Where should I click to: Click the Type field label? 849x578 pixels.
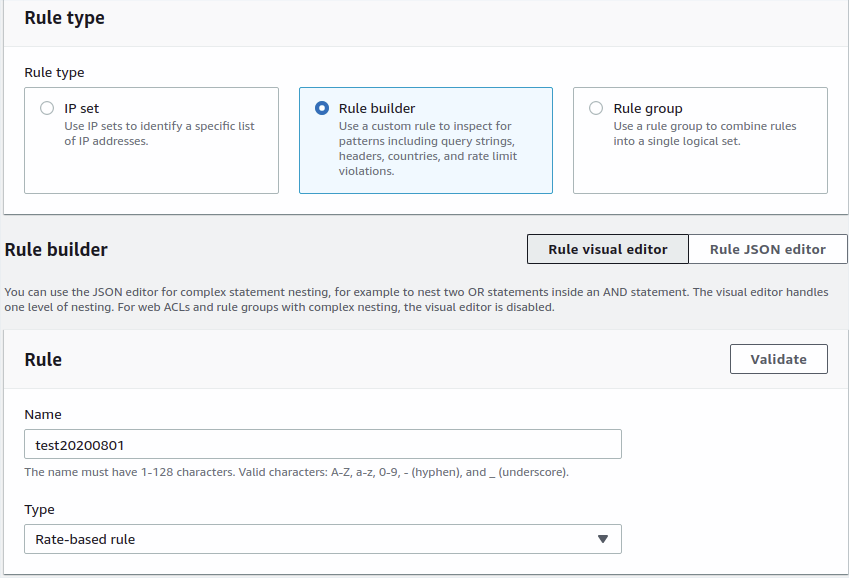click(x=40, y=510)
